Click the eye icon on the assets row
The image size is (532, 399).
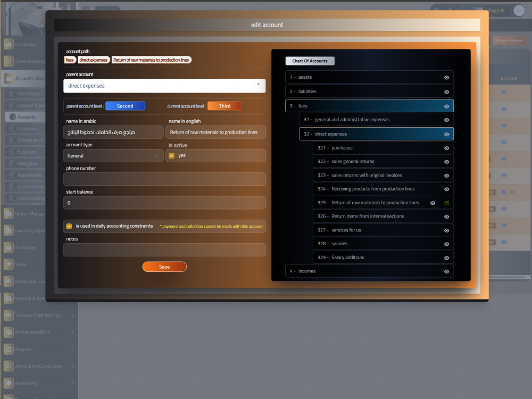pyautogui.click(x=446, y=78)
